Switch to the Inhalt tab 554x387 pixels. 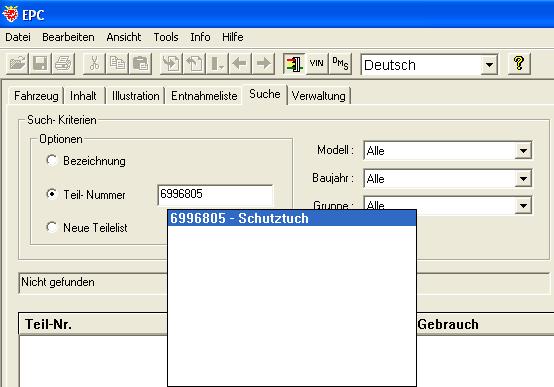[83, 96]
